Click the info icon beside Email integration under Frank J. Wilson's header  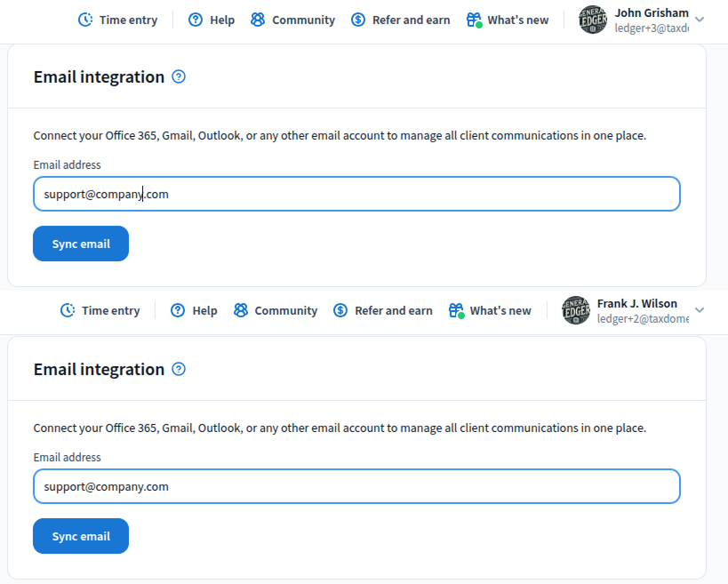[x=179, y=369]
